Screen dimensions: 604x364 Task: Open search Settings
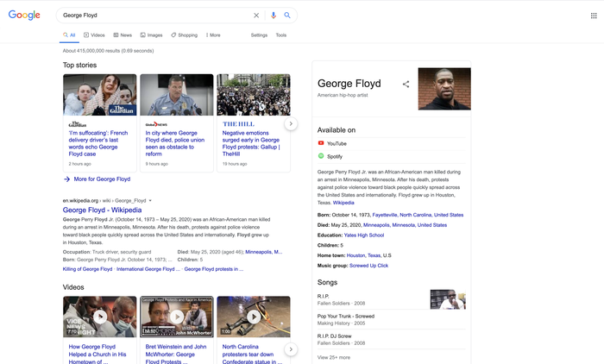[x=259, y=35]
